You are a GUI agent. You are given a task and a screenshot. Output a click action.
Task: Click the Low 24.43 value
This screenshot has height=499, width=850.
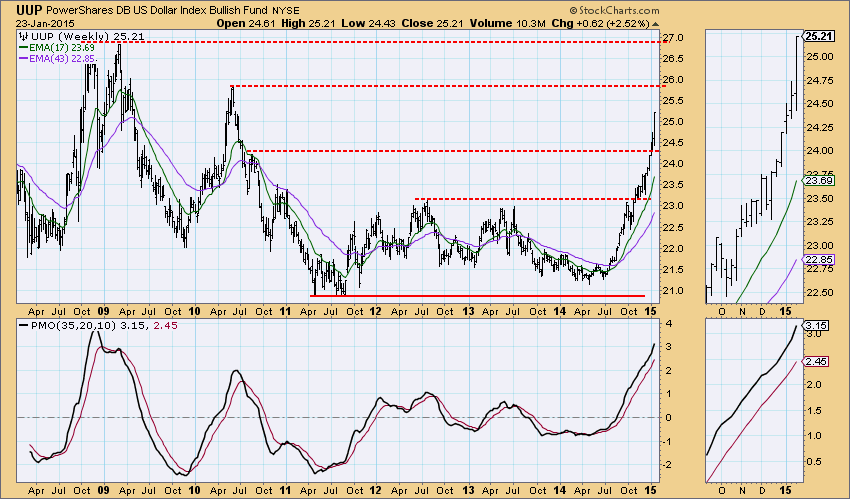369,23
